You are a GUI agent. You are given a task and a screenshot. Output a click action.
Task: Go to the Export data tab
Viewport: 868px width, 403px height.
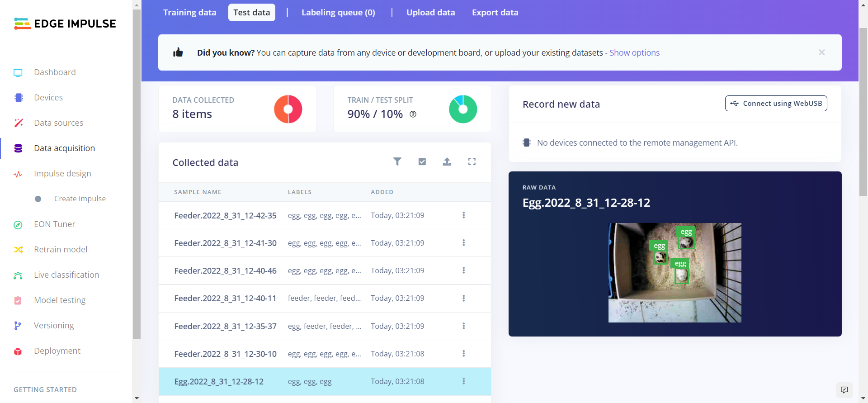point(495,13)
